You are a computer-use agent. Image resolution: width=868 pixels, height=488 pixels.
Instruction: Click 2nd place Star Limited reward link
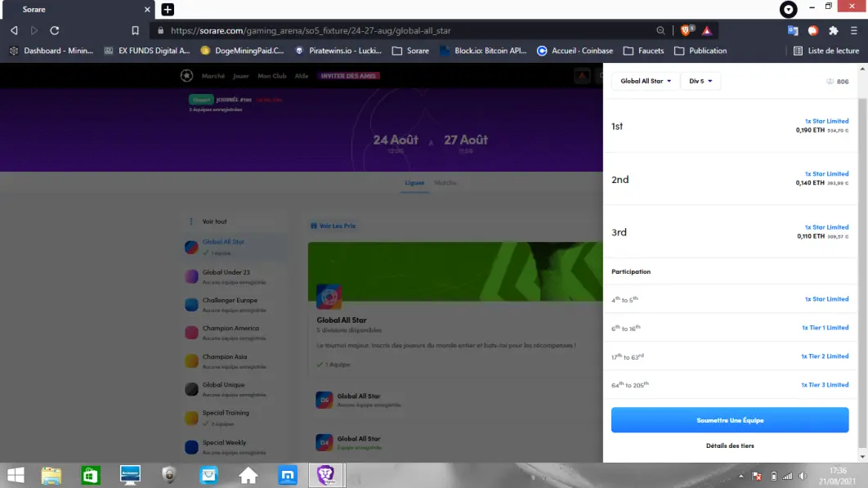tap(826, 173)
